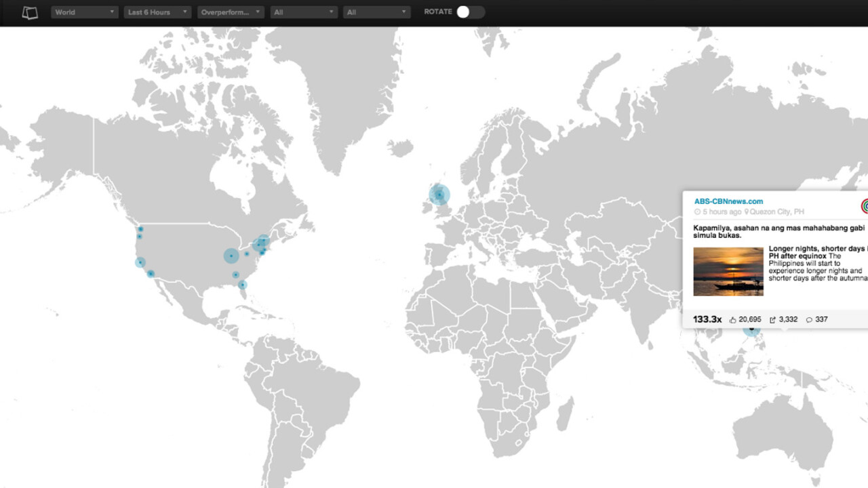Open the first All filter dropdown
This screenshot has width=868, height=488.
[304, 12]
